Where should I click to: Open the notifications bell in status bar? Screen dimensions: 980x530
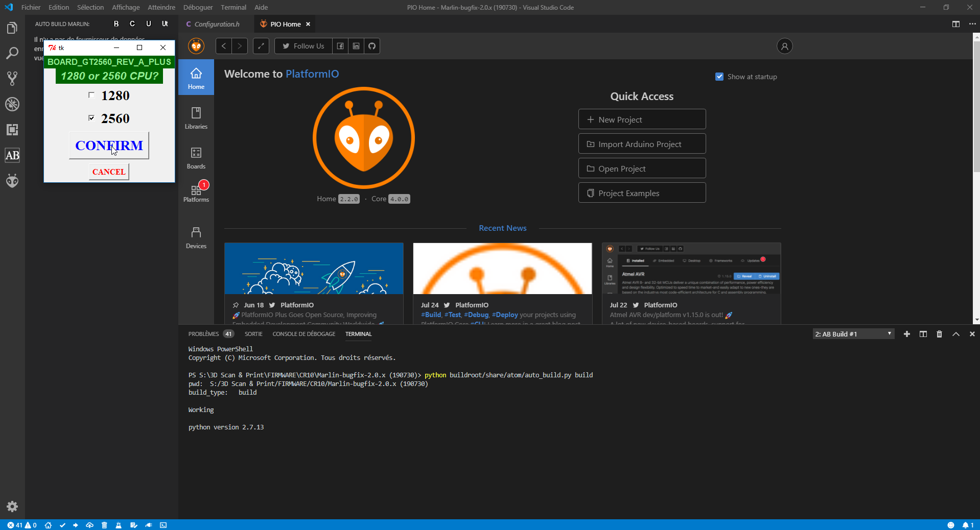[968, 525]
